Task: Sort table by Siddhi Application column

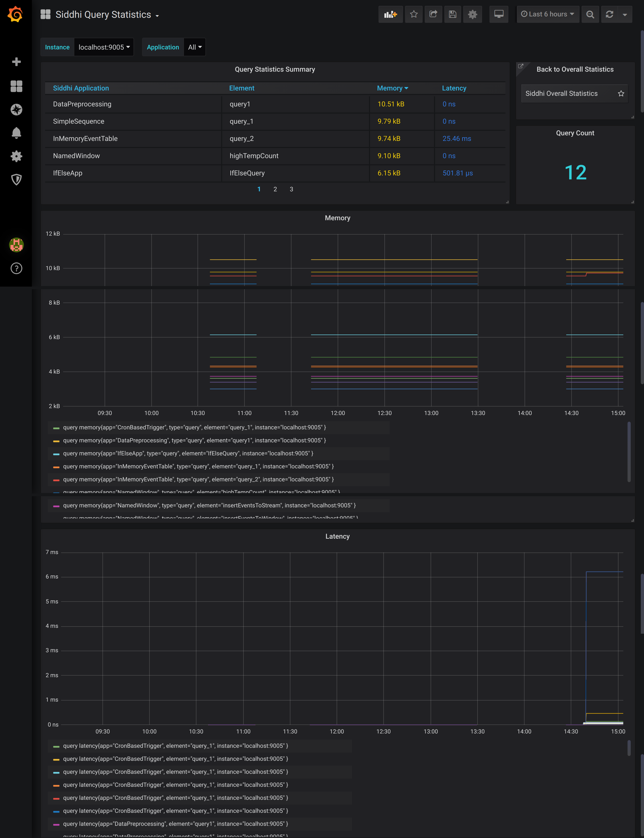Action: click(x=81, y=88)
